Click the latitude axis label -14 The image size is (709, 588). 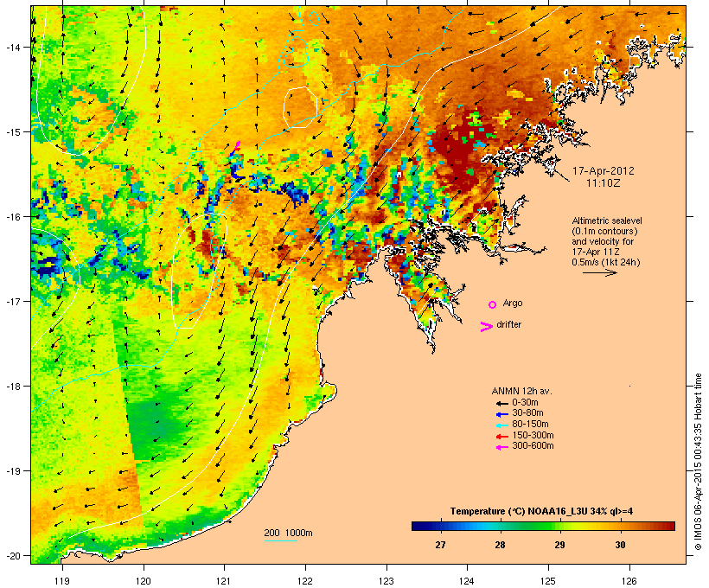tap(12, 47)
